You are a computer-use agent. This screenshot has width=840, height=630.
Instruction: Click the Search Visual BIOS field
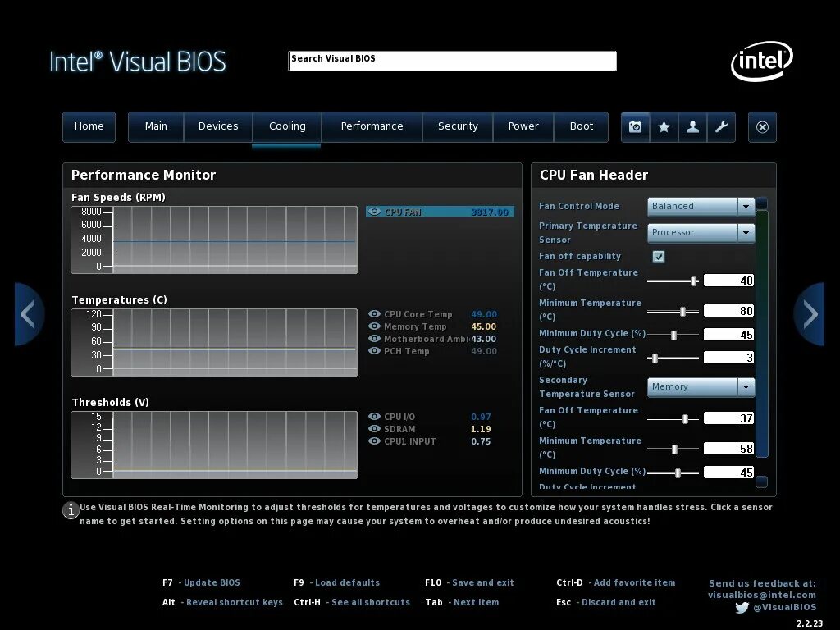pos(452,61)
